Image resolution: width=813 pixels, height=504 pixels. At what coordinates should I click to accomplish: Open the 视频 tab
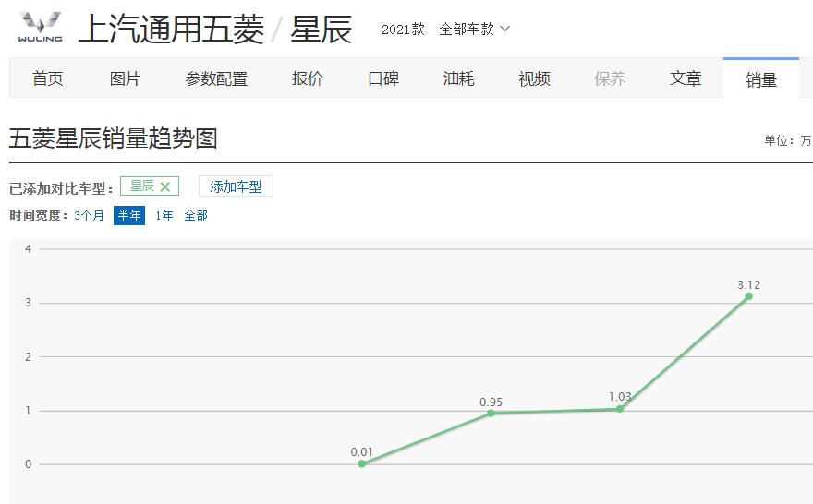click(x=535, y=78)
